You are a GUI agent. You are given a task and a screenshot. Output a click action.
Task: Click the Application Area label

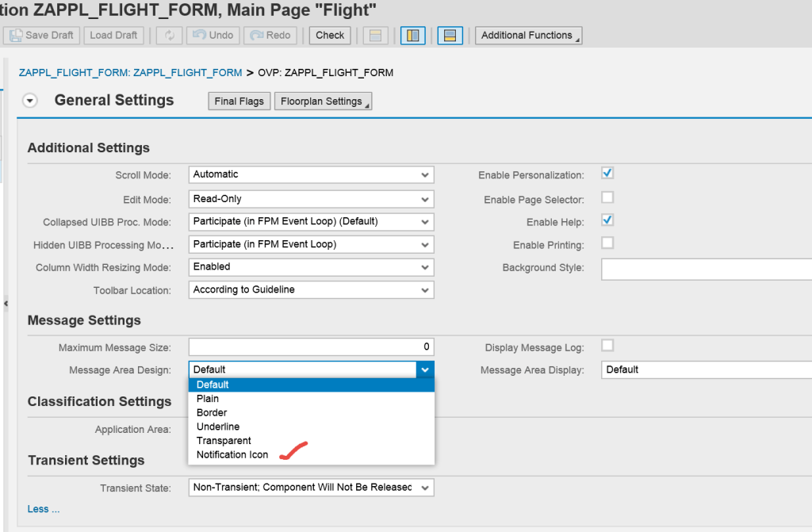132,430
